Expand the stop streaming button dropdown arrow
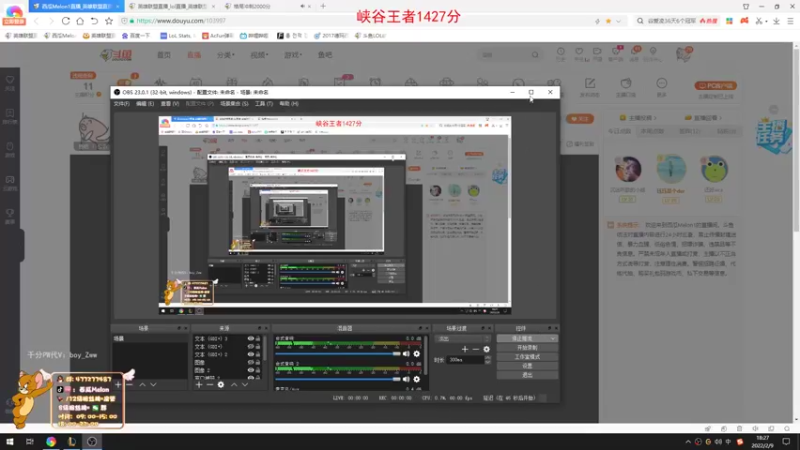 553,339
